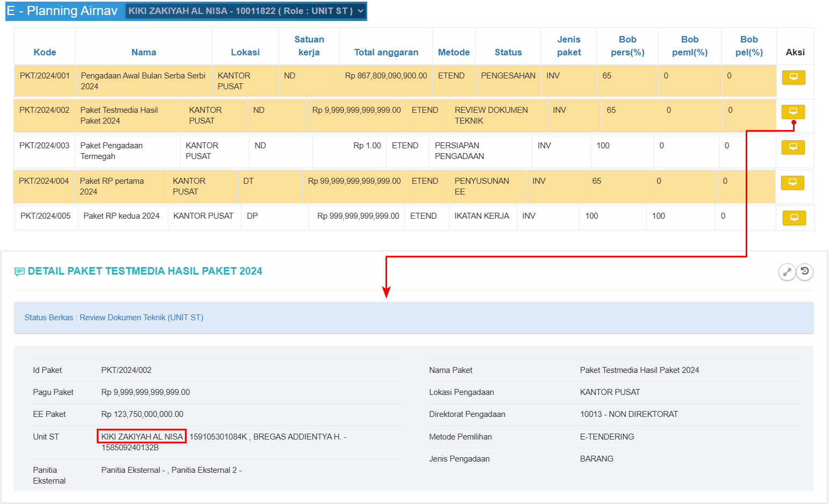Click KIKI ZAKIYAH AL NISA in Unit ST
Screen dimensions: 829x504
click(x=142, y=436)
